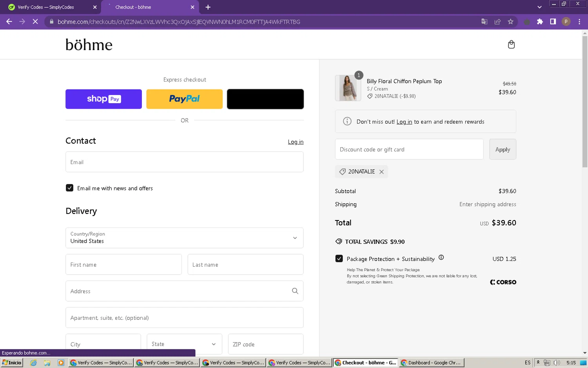Click the City field
588x368 pixels.
pyautogui.click(x=103, y=344)
